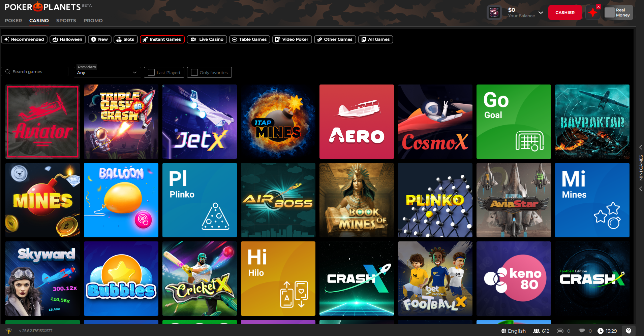This screenshot has height=336, width=644.
Task: Select the Video Poker icon
Action: (x=277, y=39)
